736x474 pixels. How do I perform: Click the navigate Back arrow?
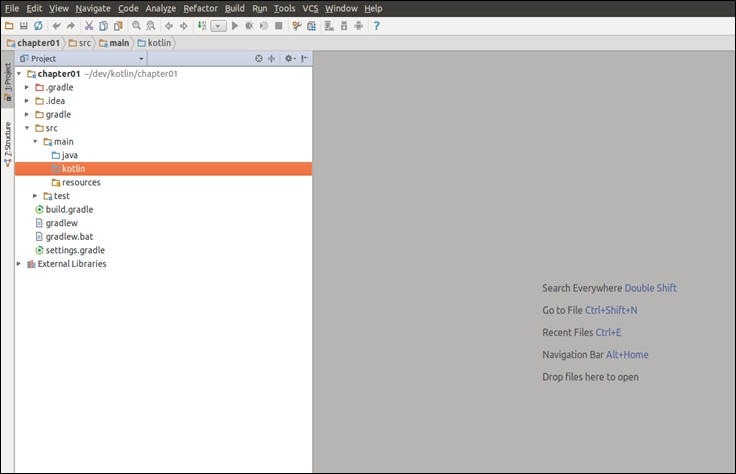(169, 26)
